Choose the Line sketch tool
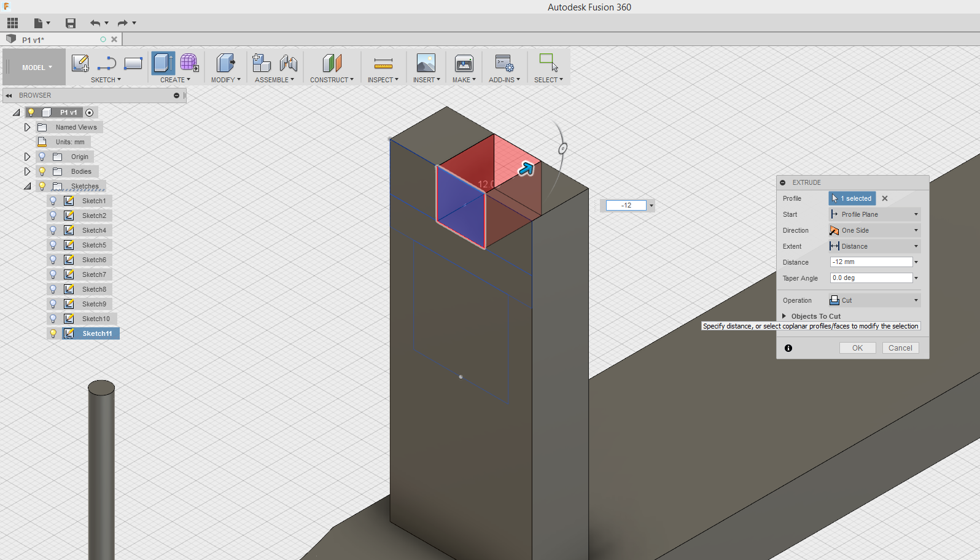The width and height of the screenshot is (980, 560). pos(107,63)
